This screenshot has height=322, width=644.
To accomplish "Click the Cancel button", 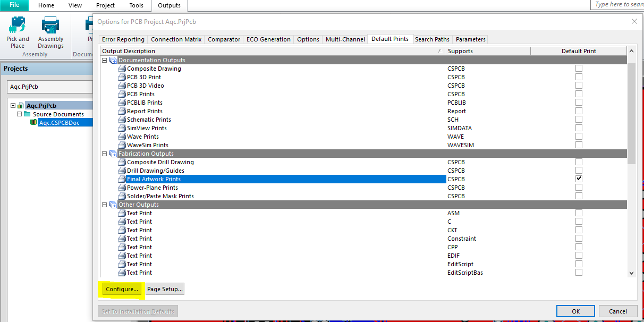I will click(x=618, y=311).
